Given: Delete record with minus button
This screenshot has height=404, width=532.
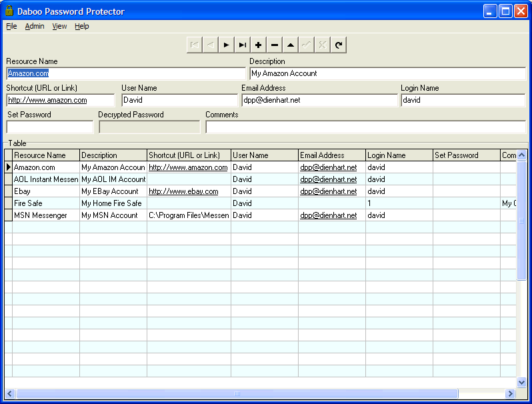Looking at the screenshot, I should [275, 45].
